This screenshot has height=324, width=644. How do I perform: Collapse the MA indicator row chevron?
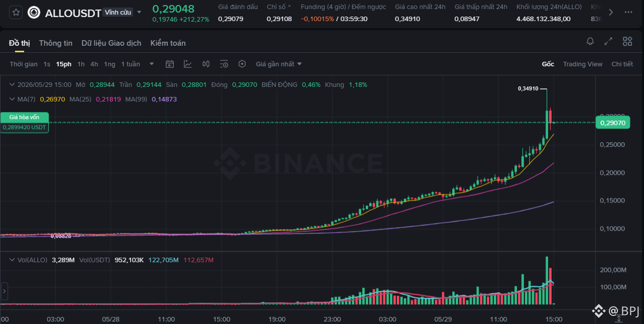coord(13,99)
